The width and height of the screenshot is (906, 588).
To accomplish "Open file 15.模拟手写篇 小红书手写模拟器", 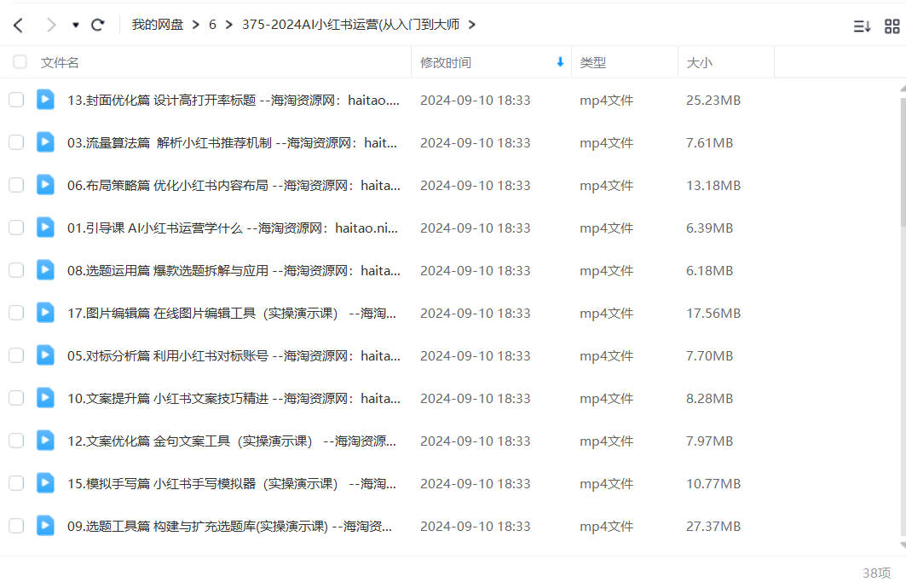I will [232, 483].
